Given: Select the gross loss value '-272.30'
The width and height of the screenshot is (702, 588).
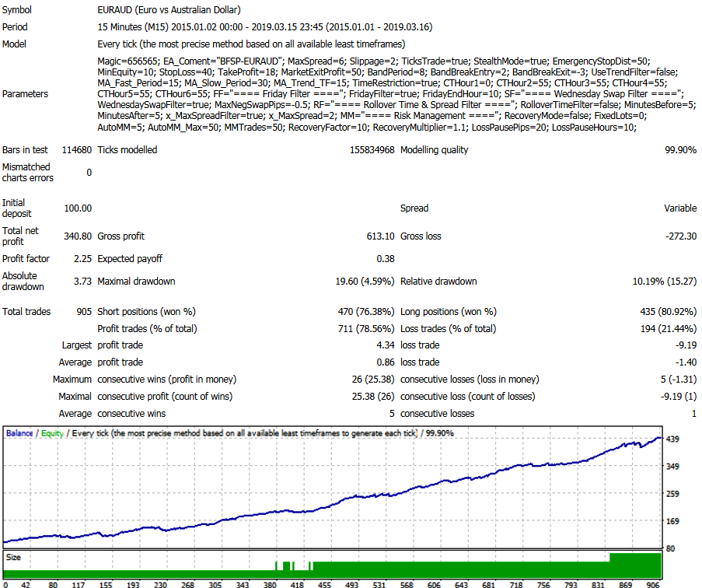Looking at the screenshot, I should [x=681, y=236].
